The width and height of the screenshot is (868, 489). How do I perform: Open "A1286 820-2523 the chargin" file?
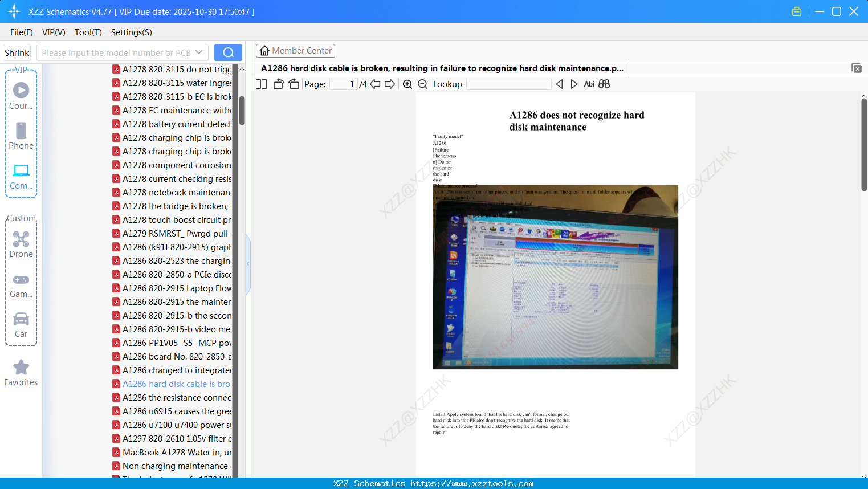tap(172, 261)
